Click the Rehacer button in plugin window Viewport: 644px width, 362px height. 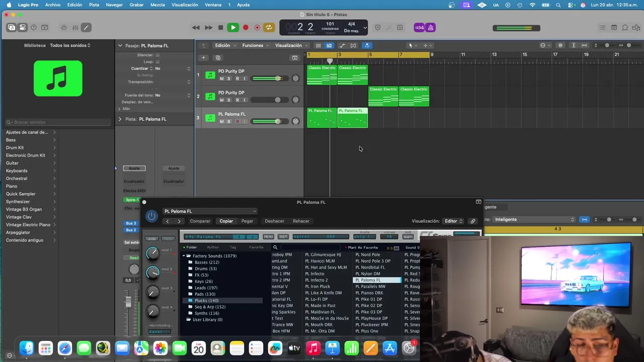[x=301, y=221]
